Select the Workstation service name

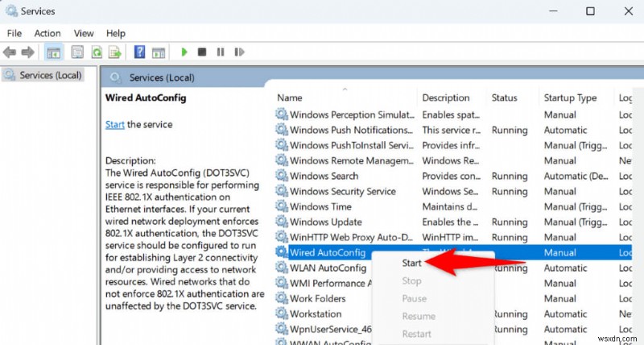[316, 314]
